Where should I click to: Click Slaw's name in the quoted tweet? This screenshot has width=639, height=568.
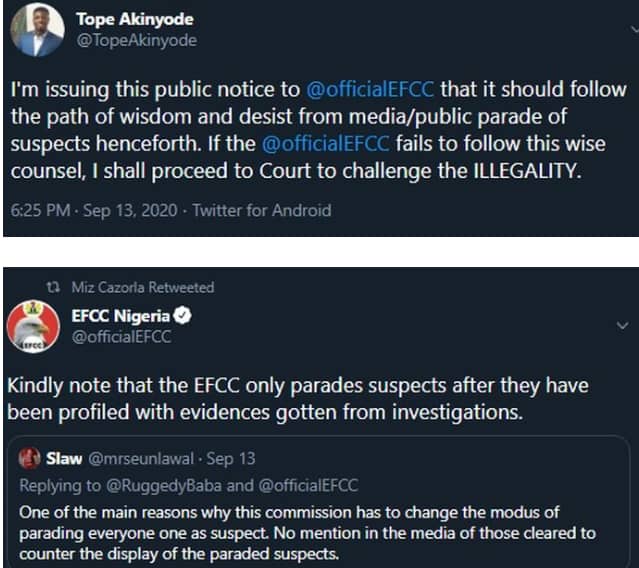tap(65, 460)
